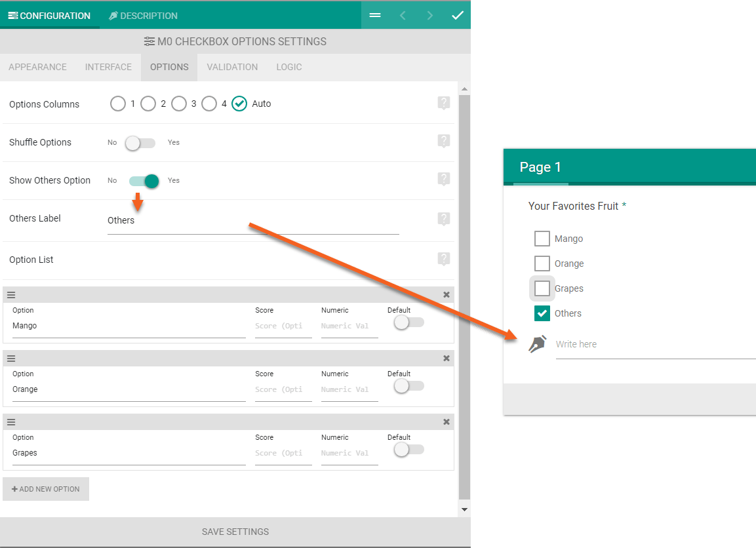The height and width of the screenshot is (548, 756).
Task: Click the drag handle for the Mango option
Action: pos(10,294)
